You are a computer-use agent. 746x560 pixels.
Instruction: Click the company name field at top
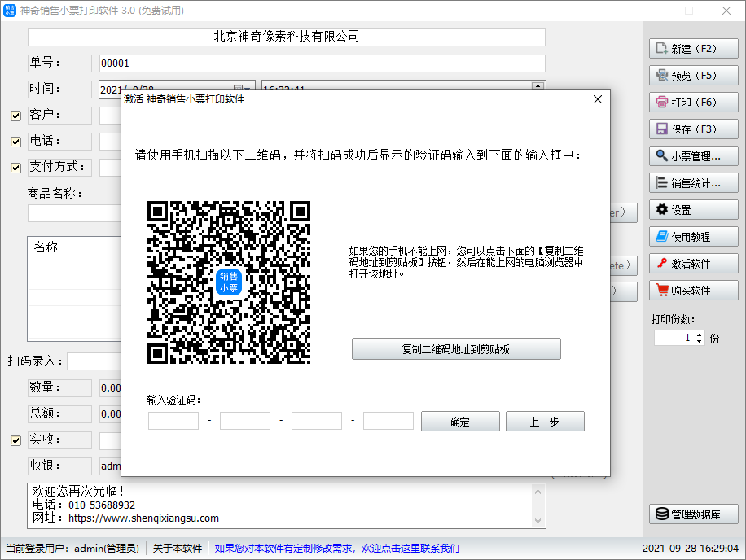point(287,37)
